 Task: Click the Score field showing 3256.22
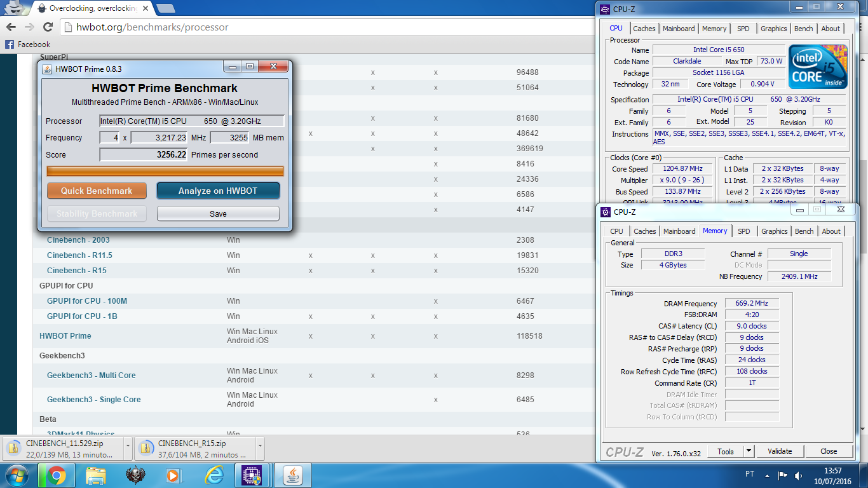[144, 154]
